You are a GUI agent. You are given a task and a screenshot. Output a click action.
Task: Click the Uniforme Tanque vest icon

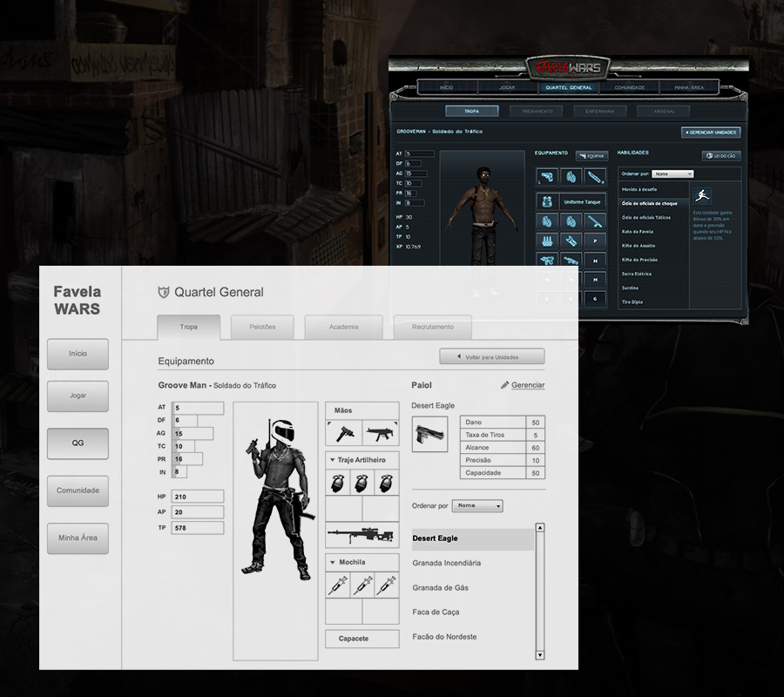[x=547, y=200]
